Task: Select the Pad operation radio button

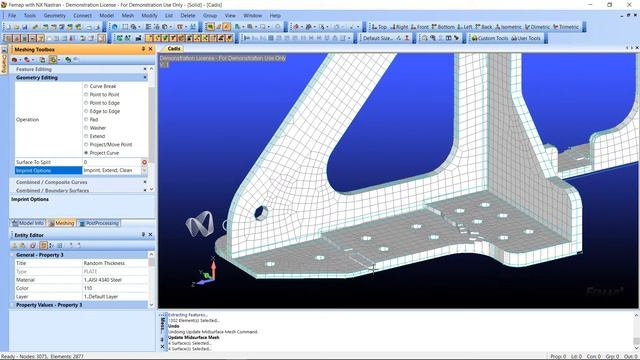Action: (86, 120)
